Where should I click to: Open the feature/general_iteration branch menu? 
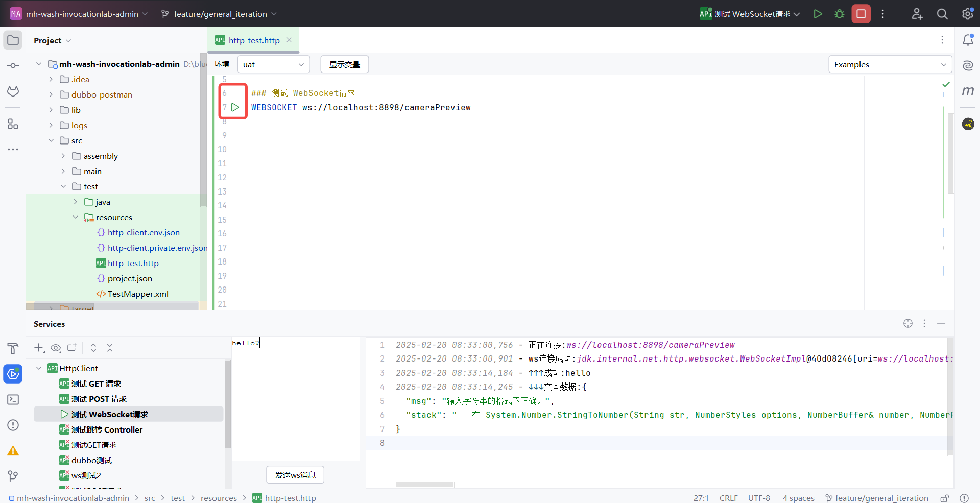218,14
